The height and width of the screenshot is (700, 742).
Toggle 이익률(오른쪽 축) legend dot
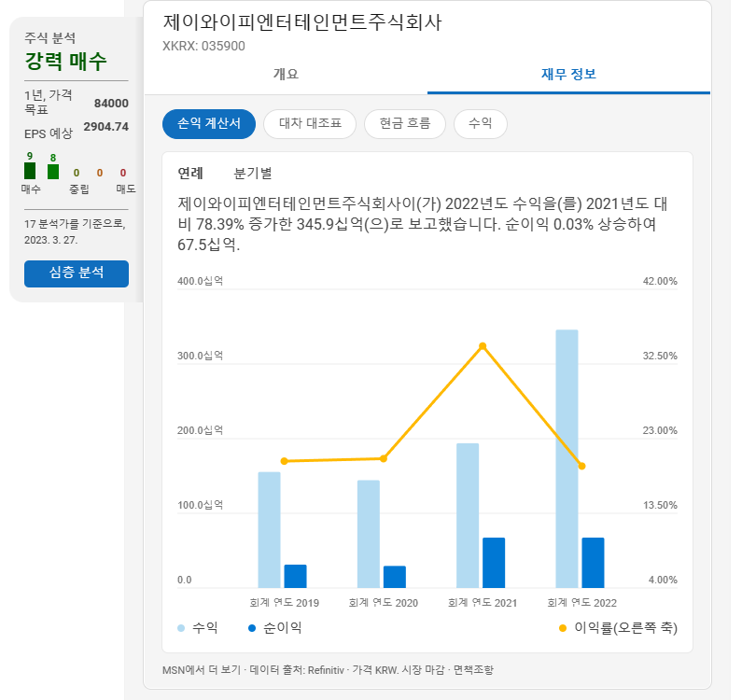563,628
